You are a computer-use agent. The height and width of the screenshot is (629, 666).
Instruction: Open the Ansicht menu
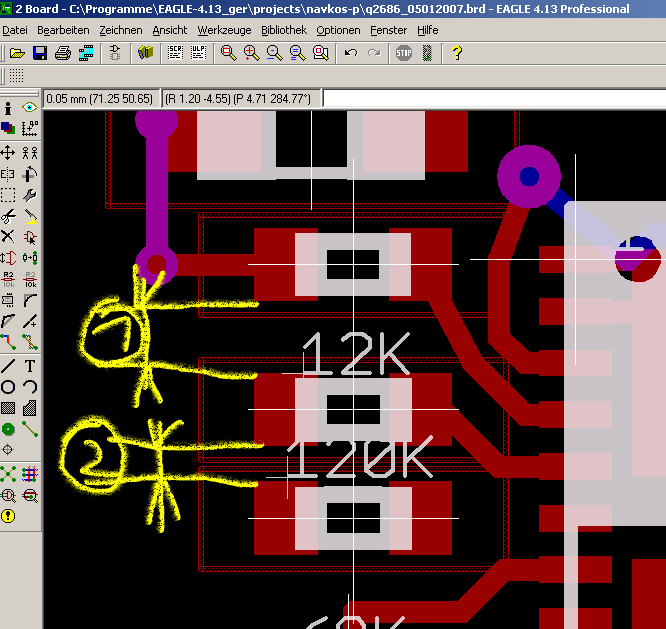coord(170,30)
